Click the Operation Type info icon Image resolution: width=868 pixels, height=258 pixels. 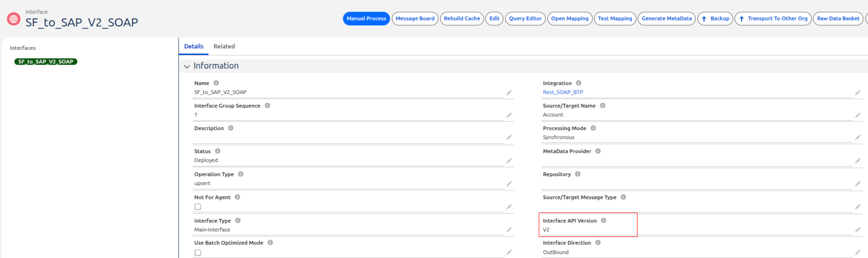click(241, 174)
